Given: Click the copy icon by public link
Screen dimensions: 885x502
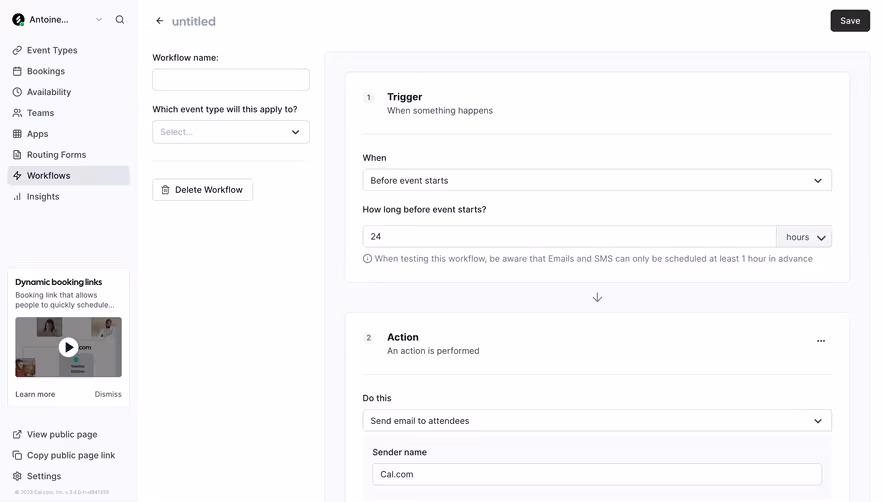Looking at the screenshot, I should (17, 455).
